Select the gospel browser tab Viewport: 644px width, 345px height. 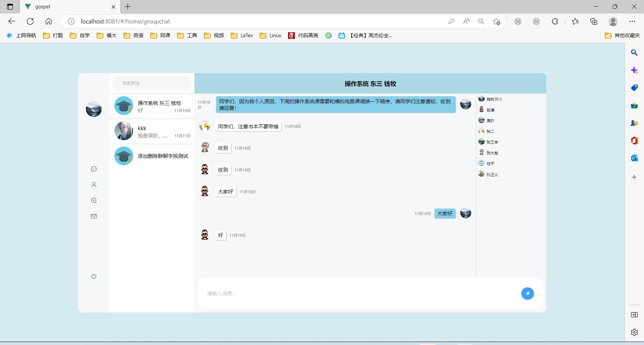tap(70, 7)
